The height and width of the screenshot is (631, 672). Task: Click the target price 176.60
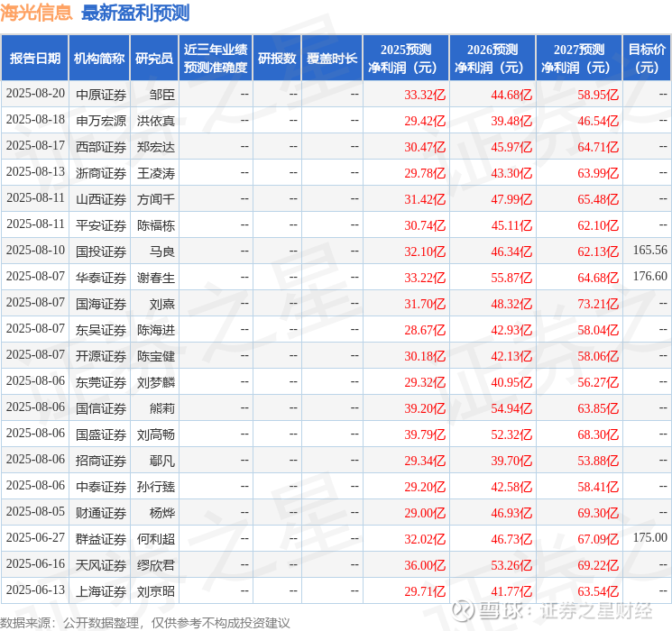click(x=650, y=276)
